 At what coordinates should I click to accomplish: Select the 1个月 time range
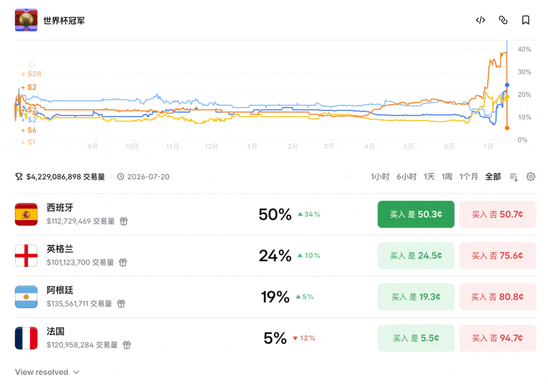pyautogui.click(x=469, y=177)
